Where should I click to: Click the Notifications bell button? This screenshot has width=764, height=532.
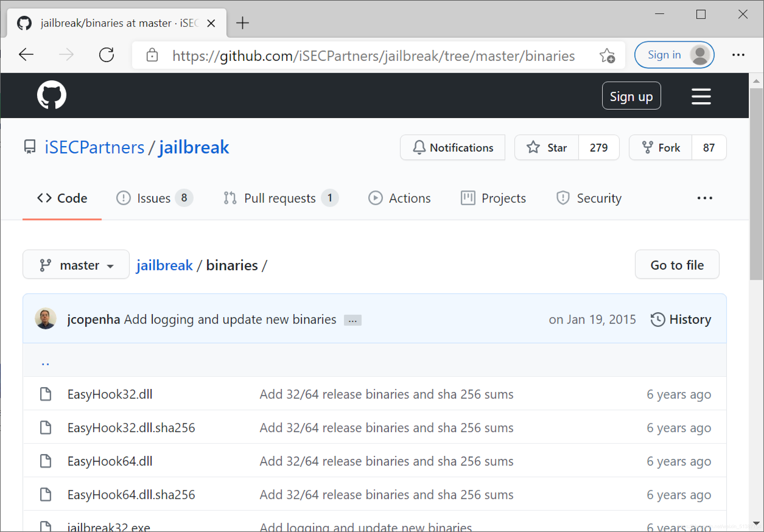pyautogui.click(x=452, y=147)
